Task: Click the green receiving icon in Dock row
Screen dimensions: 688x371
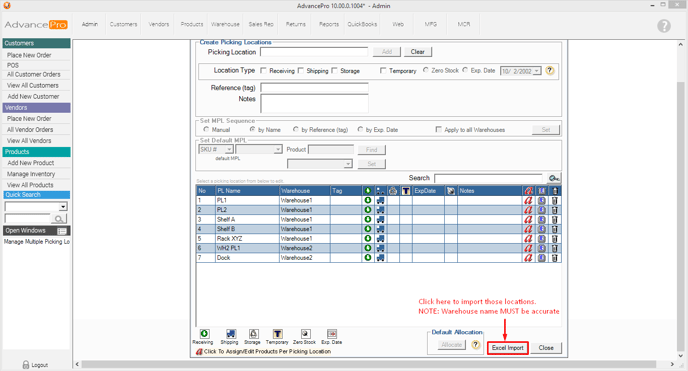Action: coord(368,258)
